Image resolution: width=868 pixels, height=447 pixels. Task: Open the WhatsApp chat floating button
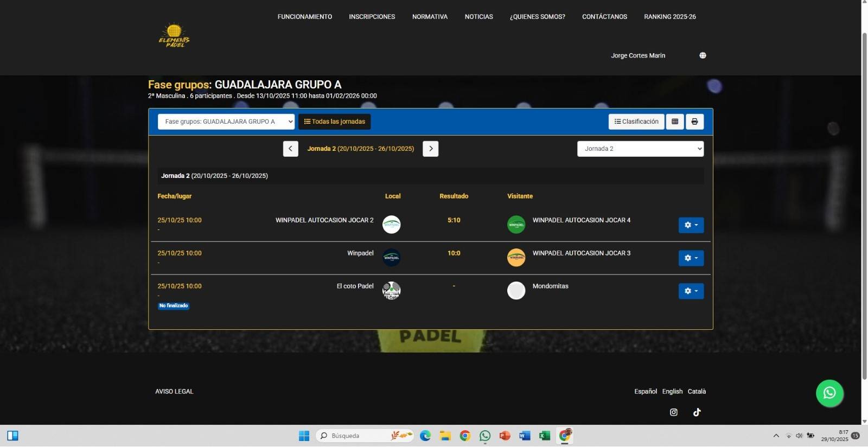(829, 393)
